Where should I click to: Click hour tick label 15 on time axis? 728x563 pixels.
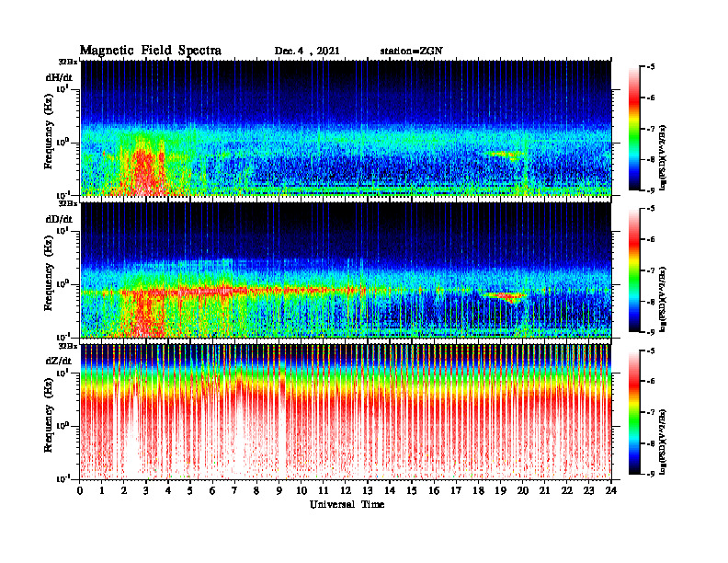(x=412, y=490)
